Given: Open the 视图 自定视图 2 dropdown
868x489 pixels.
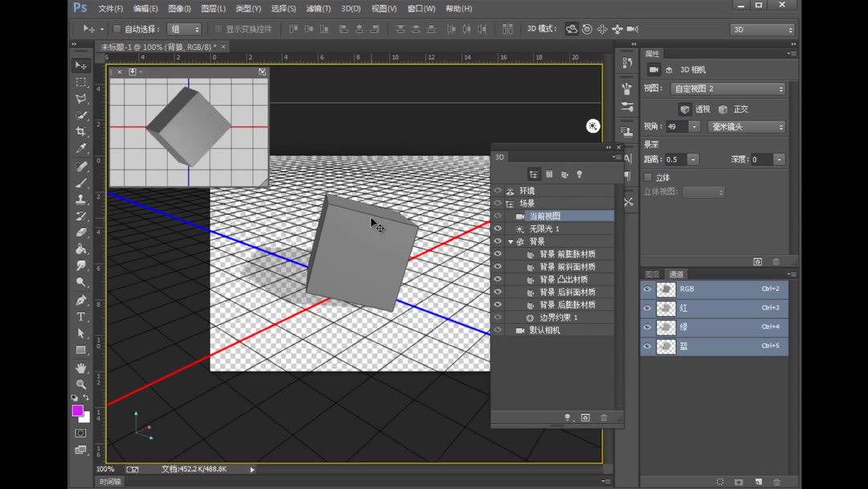Looking at the screenshot, I should click(x=727, y=88).
